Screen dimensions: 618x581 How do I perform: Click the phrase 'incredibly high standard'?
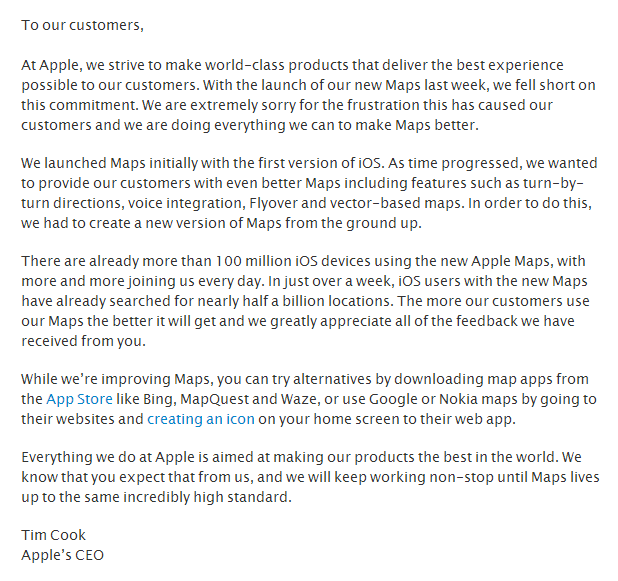[207, 497]
